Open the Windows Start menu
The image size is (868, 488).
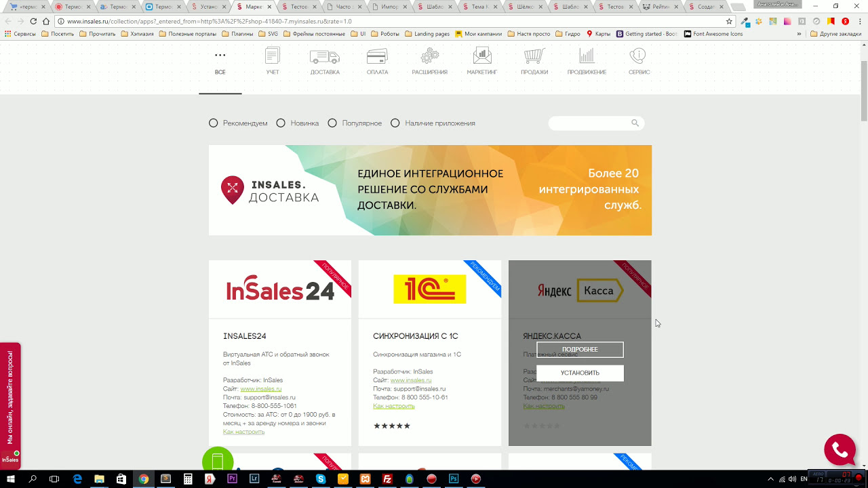click(11, 479)
